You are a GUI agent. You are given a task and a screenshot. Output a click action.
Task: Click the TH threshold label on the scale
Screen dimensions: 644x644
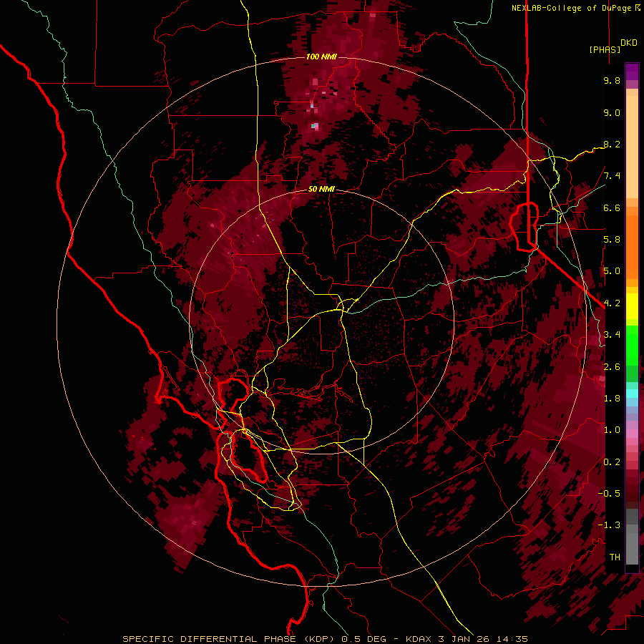615,557
